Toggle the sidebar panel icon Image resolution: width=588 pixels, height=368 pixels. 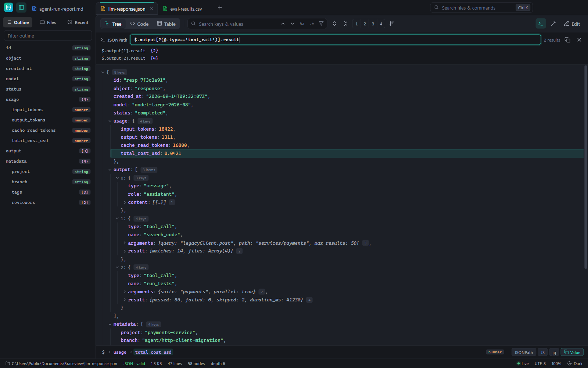21,7
